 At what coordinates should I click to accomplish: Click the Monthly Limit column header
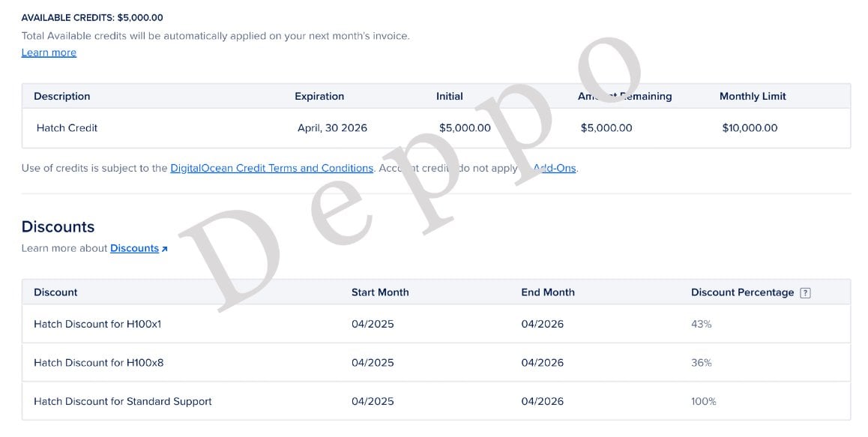753,97
